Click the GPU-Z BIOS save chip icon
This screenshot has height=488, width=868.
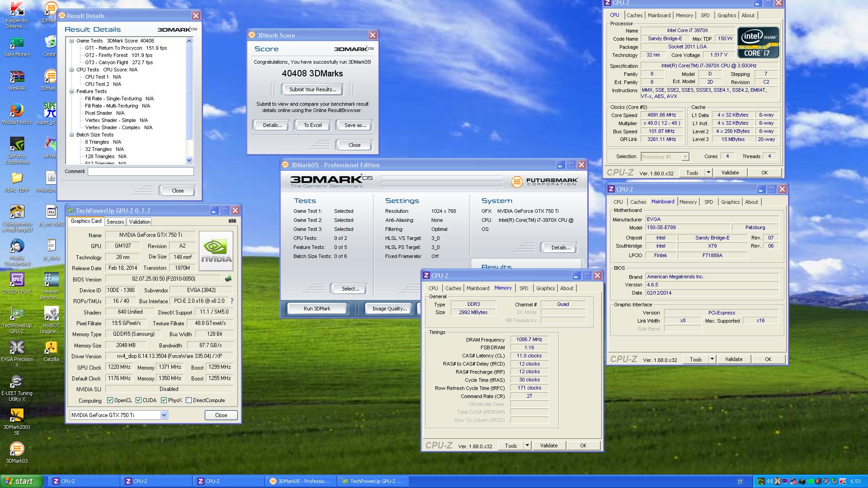[228, 279]
